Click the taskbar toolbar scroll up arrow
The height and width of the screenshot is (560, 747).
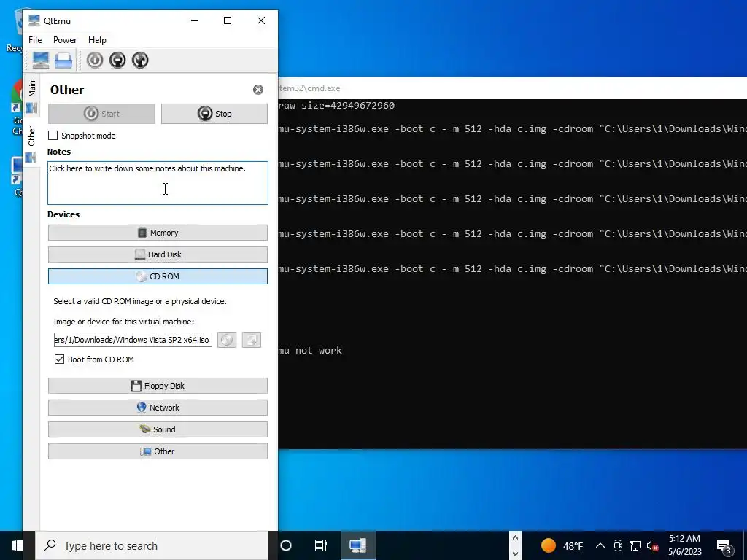point(515,537)
